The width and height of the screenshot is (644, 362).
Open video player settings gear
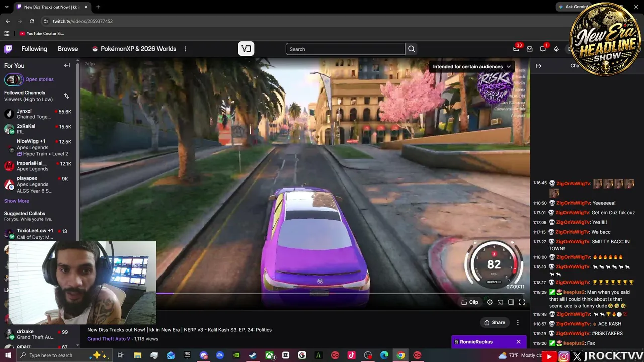[x=490, y=302]
